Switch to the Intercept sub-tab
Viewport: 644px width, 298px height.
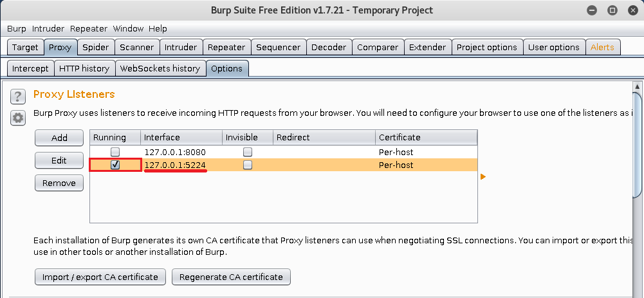click(x=30, y=69)
